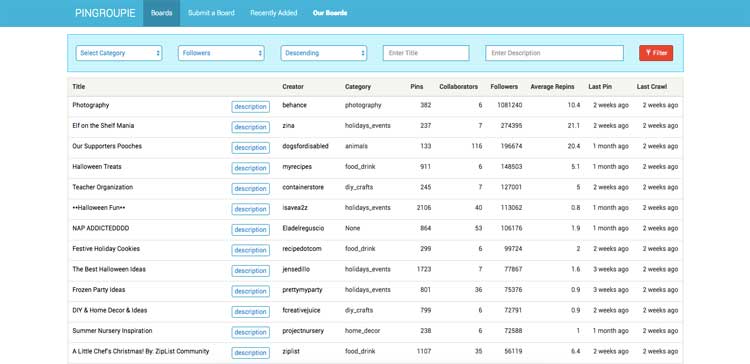This screenshot has width=750, height=364.
Task: Show description for Halloween Fun board
Action: (x=251, y=210)
